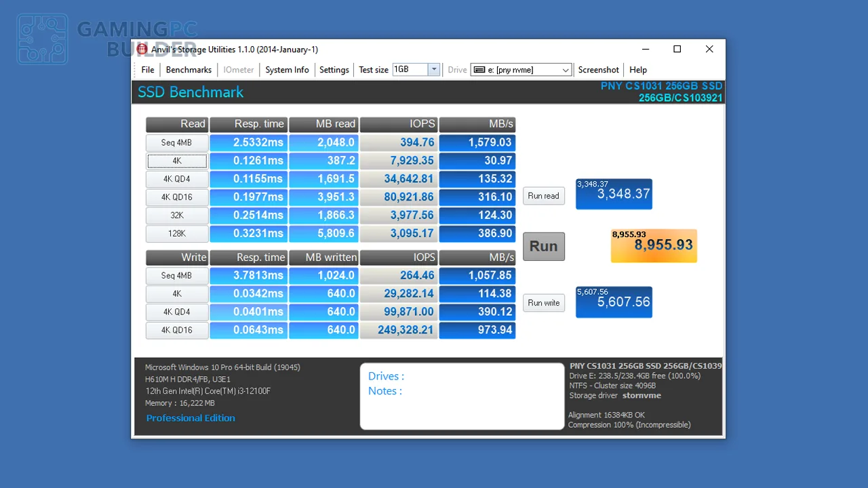Select the 32K read test button
Screen dimensions: 868x488
click(x=177, y=216)
